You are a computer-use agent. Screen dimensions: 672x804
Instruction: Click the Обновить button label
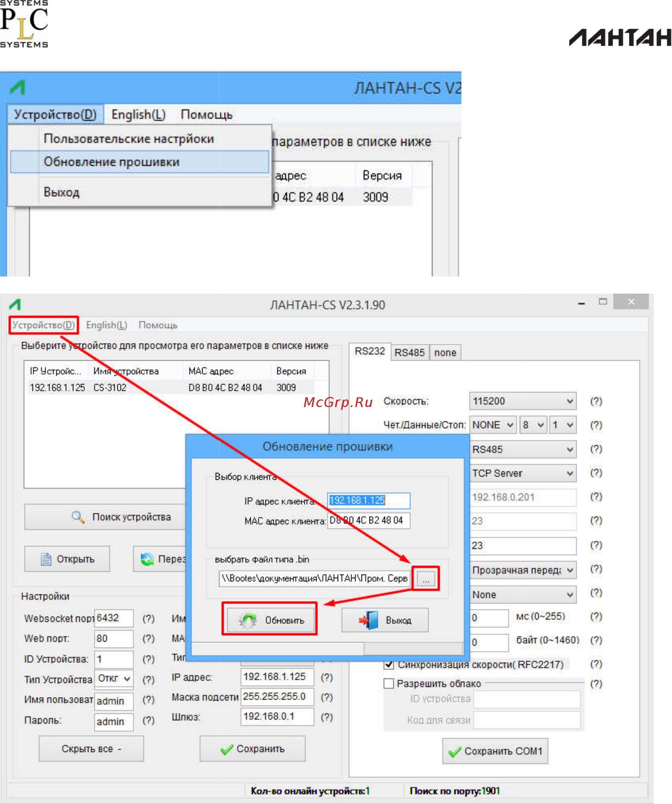pos(285,620)
